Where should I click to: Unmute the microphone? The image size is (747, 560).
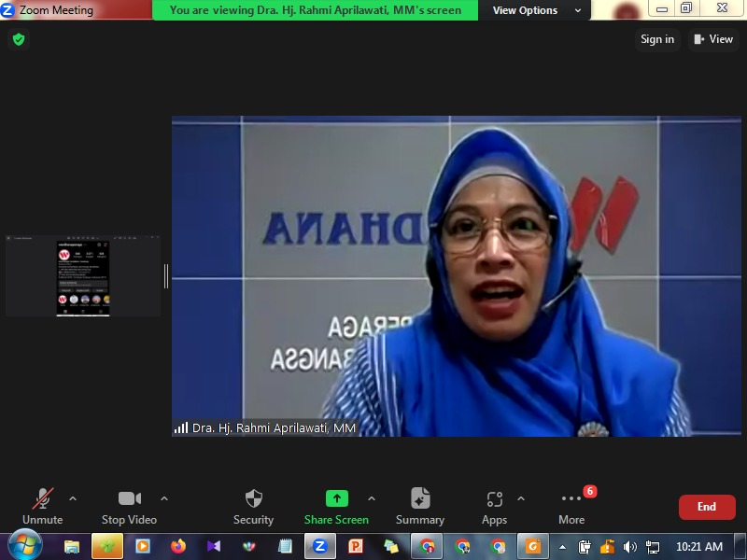point(42,505)
